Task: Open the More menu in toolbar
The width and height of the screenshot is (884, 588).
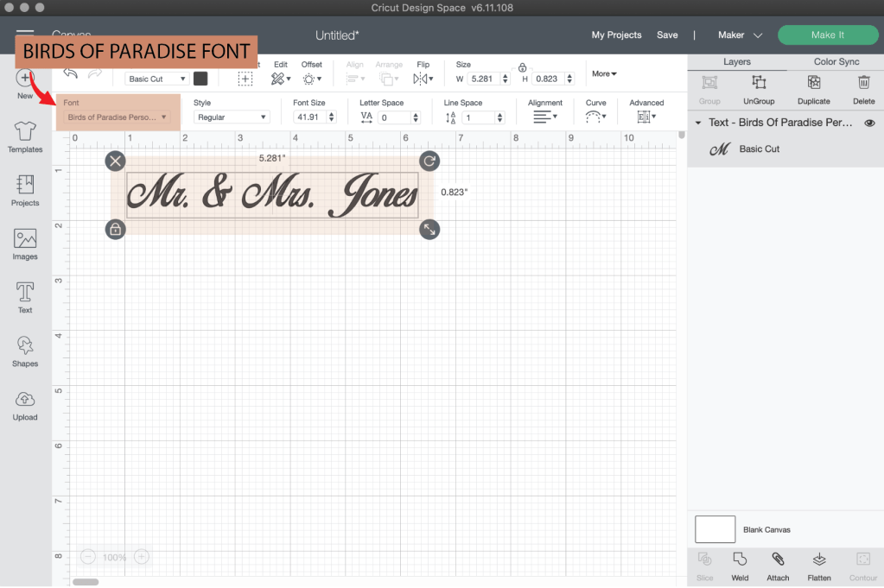Action: point(604,74)
